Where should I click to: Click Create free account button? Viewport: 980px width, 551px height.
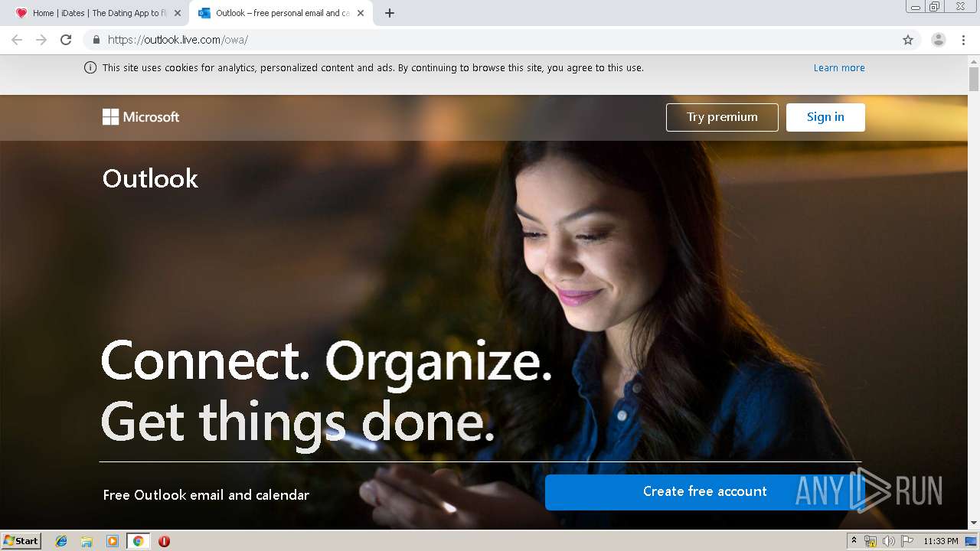[x=704, y=492]
